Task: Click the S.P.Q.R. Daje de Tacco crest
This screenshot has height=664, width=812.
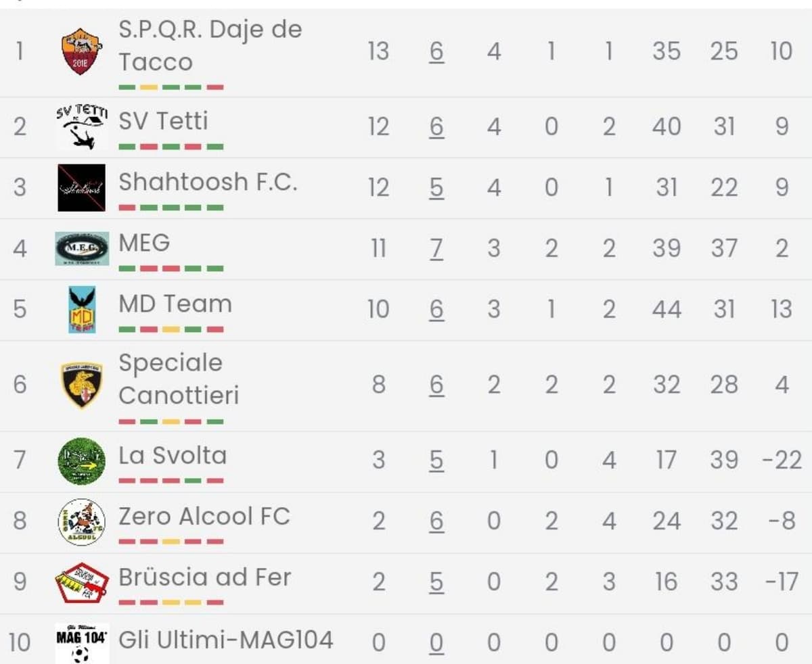Action: (x=81, y=51)
